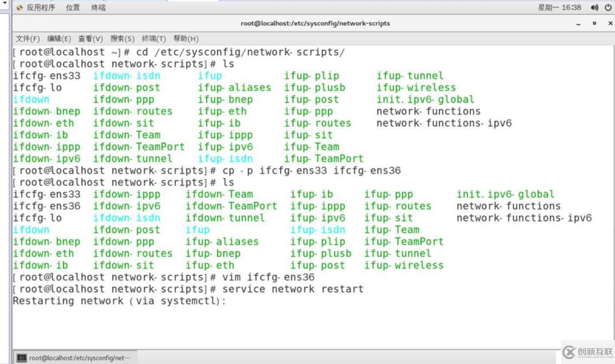Click ifup-TeamPort in the row starting with ifdown-ipv6
This screenshot has height=364, width=615.
[323, 159]
